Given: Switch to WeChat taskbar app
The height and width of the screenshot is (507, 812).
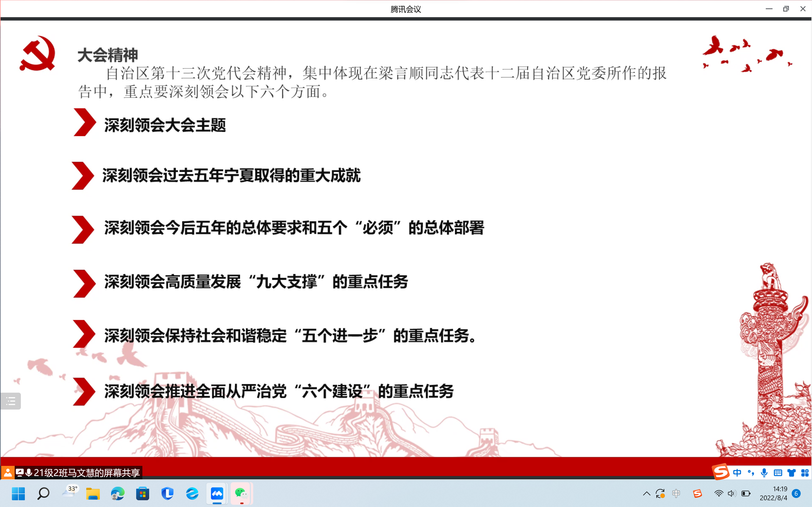Looking at the screenshot, I should point(241,493).
